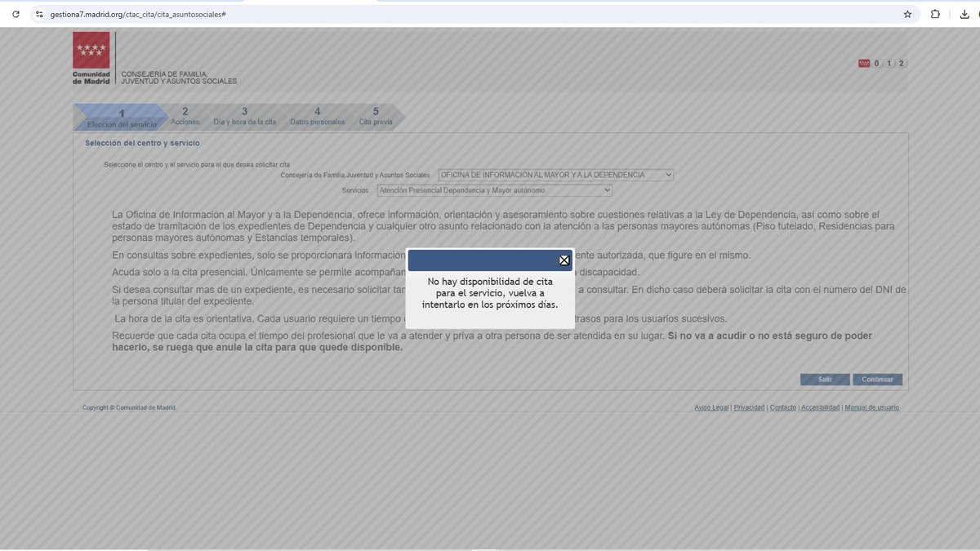
Task: Open the Contacto link
Action: pyautogui.click(x=782, y=407)
